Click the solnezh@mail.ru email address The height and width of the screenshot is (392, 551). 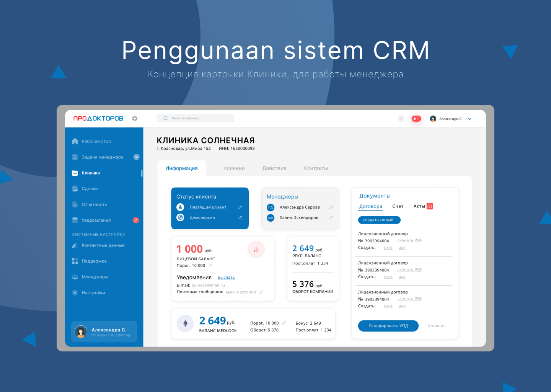coord(209,285)
